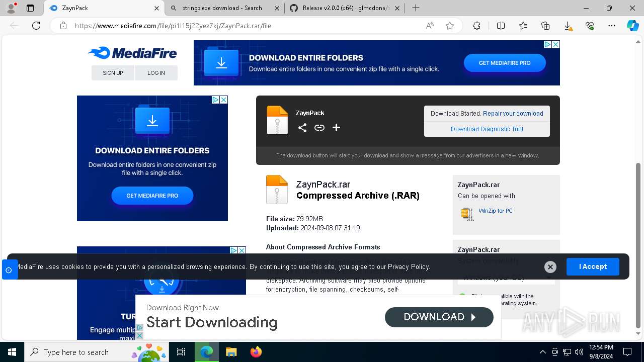Screen dimensions: 644x362
Task: Open Browser essentials icon
Action: [590, 26]
